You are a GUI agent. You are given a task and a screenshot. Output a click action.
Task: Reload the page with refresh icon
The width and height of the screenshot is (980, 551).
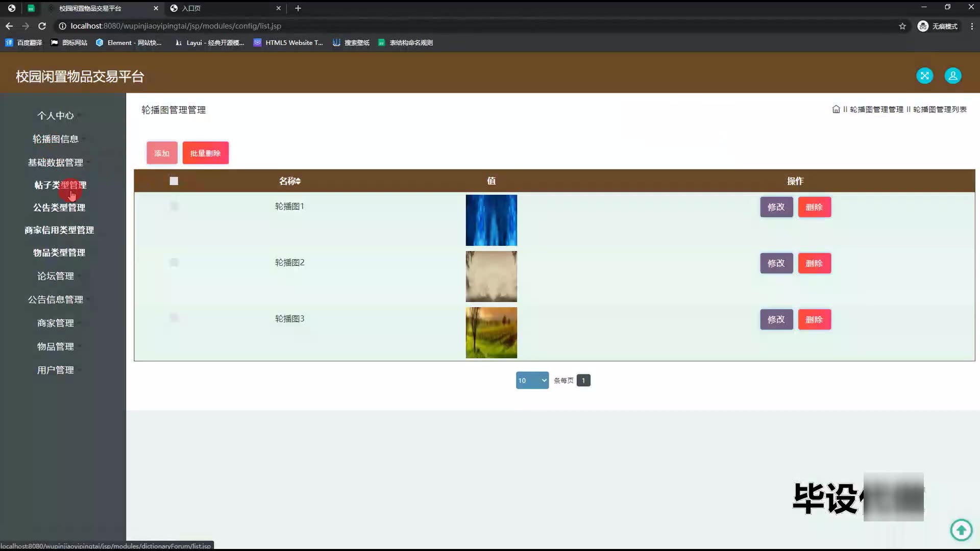pyautogui.click(x=42, y=26)
